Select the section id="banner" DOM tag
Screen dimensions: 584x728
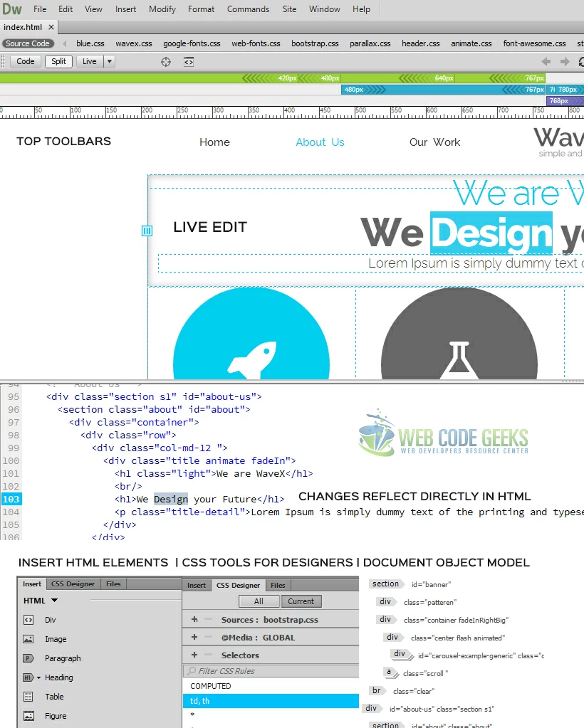387,584
